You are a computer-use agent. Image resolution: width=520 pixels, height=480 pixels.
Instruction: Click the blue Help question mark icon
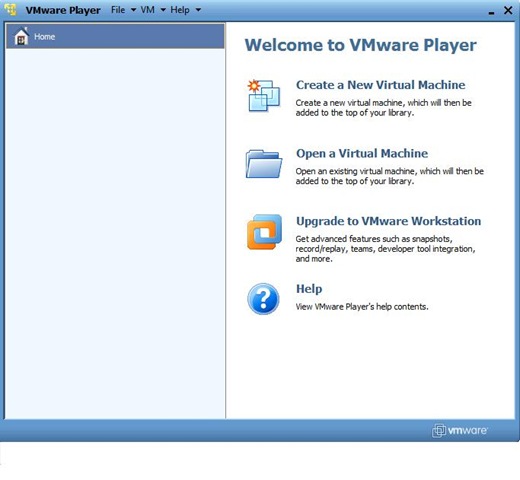(263, 299)
